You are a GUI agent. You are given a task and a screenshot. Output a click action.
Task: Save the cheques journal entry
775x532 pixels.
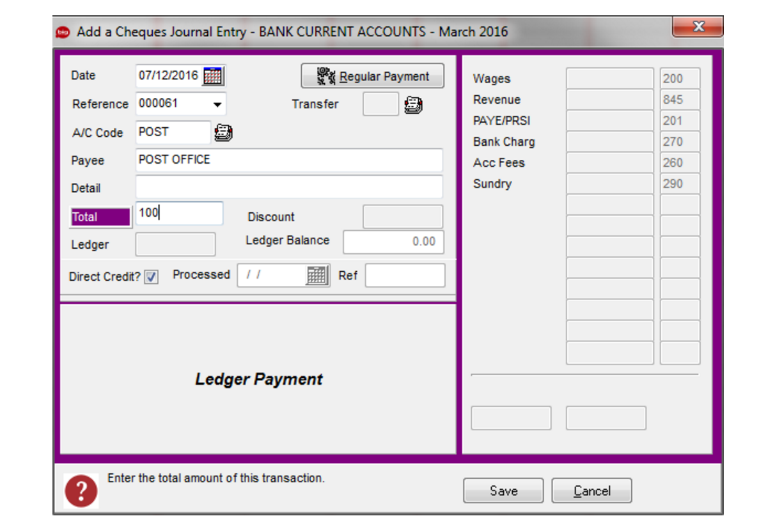pyautogui.click(x=503, y=490)
